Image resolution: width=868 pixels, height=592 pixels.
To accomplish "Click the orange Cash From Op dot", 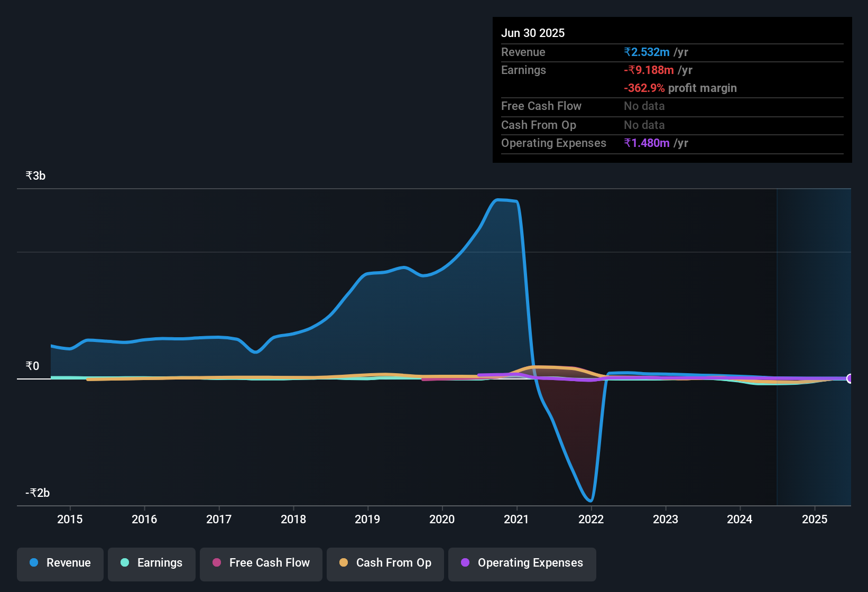I will click(x=344, y=562).
